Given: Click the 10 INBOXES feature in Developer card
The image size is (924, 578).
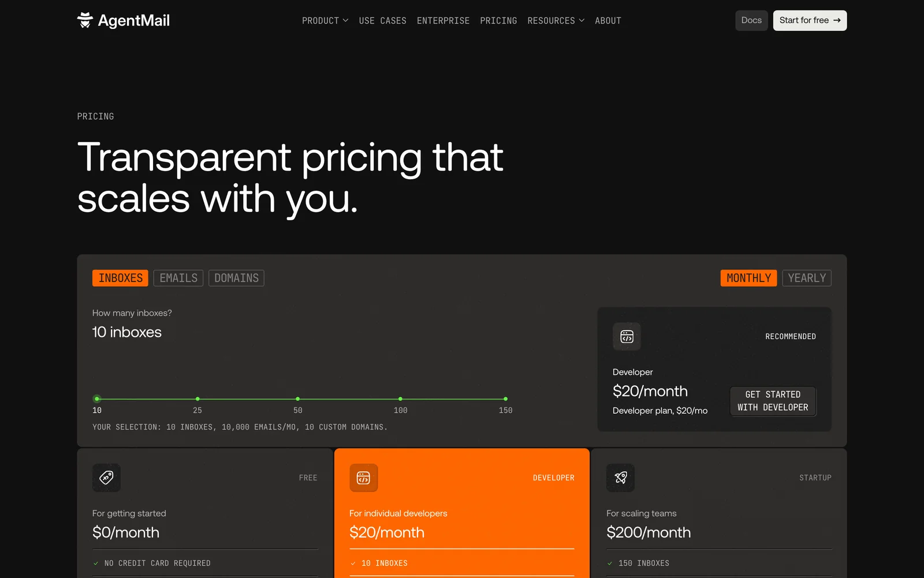Looking at the screenshot, I should click(x=385, y=563).
